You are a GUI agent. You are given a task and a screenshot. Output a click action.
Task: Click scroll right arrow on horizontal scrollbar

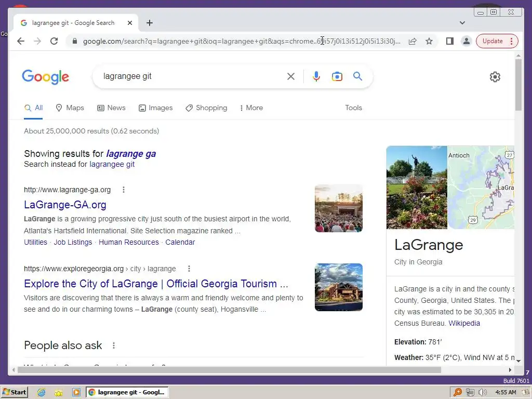[510, 370]
